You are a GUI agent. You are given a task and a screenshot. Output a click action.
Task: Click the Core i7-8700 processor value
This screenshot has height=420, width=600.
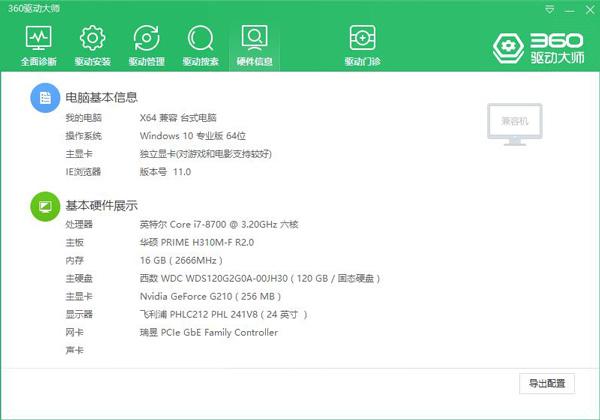click(219, 224)
